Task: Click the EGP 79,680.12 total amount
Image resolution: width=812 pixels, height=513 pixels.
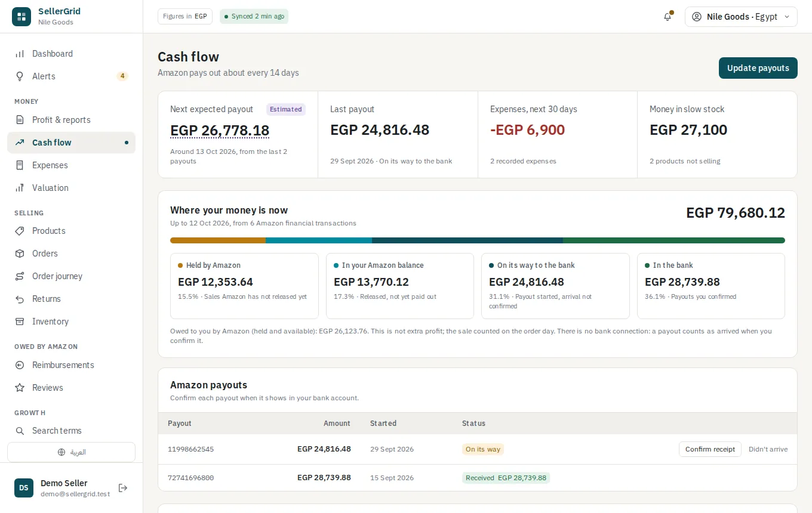Action: 736,213
